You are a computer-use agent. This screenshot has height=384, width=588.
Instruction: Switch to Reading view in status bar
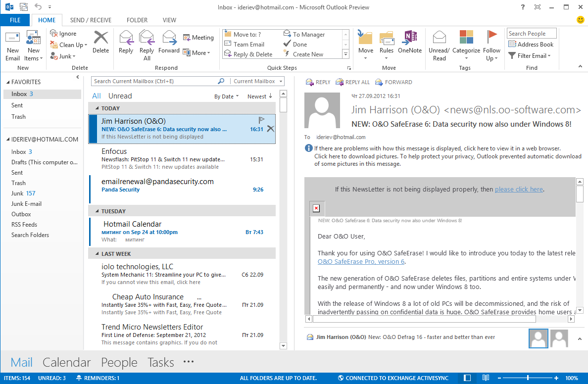(486, 378)
